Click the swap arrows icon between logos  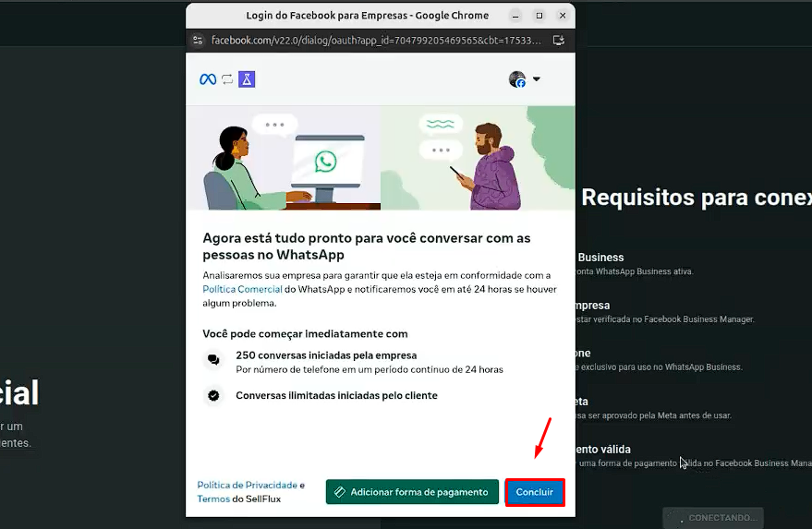coord(227,79)
